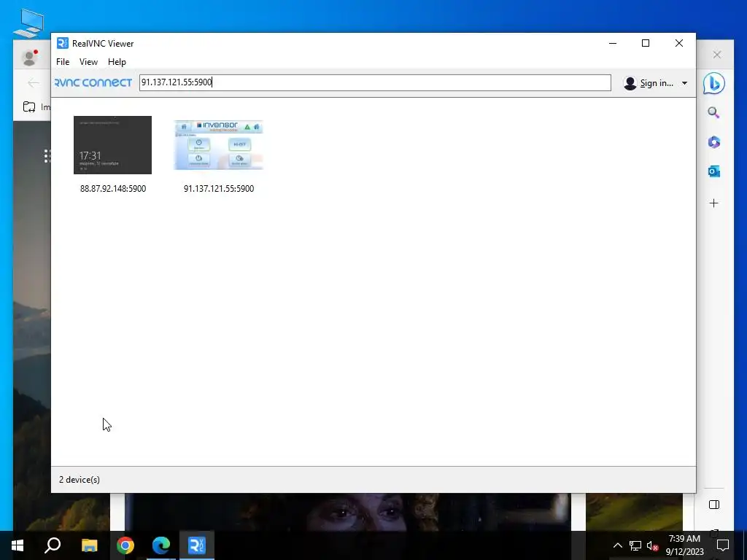Viewport: 747px width, 560px height.
Task: Open the View menu
Action: (88, 62)
